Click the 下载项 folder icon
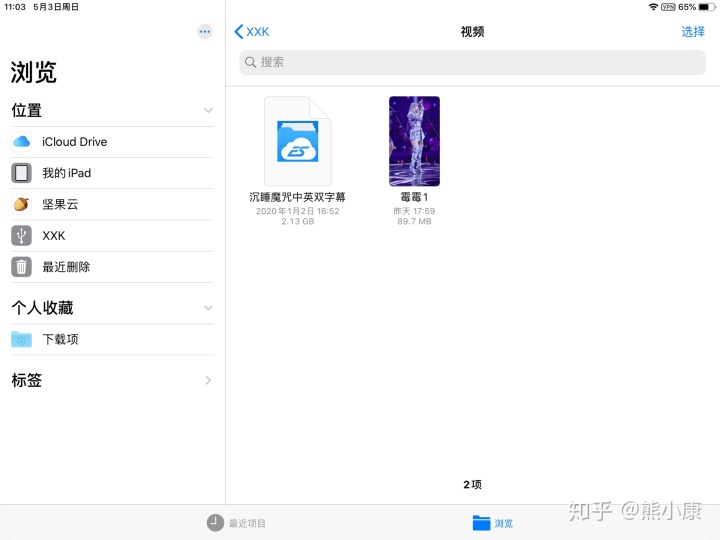This screenshot has width=720, height=540. click(x=21, y=339)
